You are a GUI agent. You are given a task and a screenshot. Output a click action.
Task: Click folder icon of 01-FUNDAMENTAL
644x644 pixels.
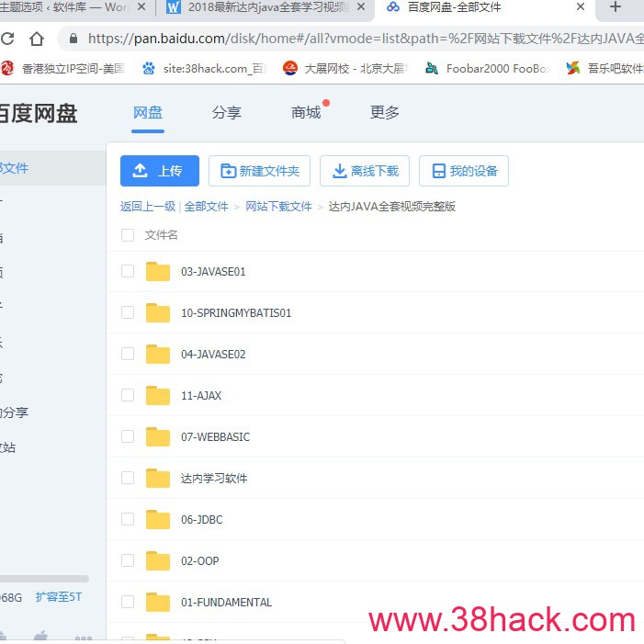[158, 602]
